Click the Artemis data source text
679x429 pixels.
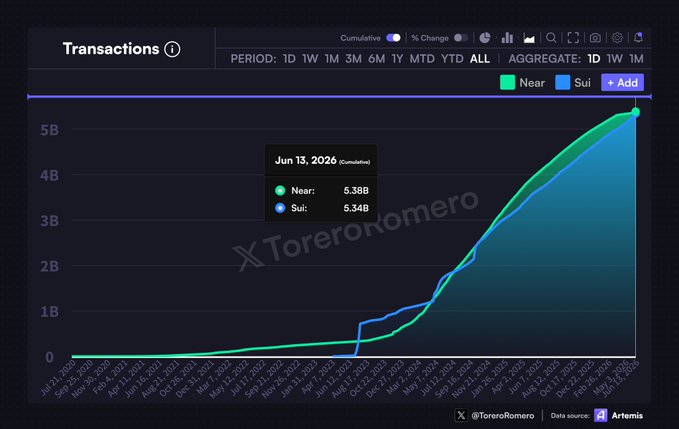pos(627,416)
